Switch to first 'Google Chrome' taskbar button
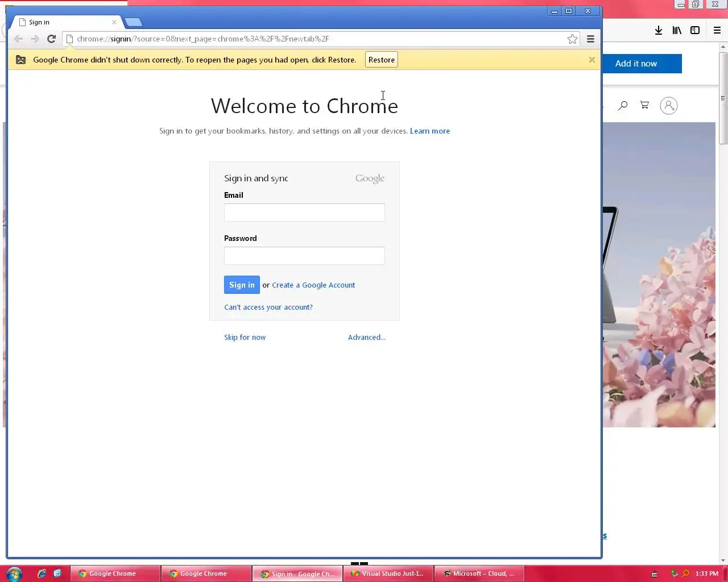728x582 pixels. pyautogui.click(x=115, y=573)
